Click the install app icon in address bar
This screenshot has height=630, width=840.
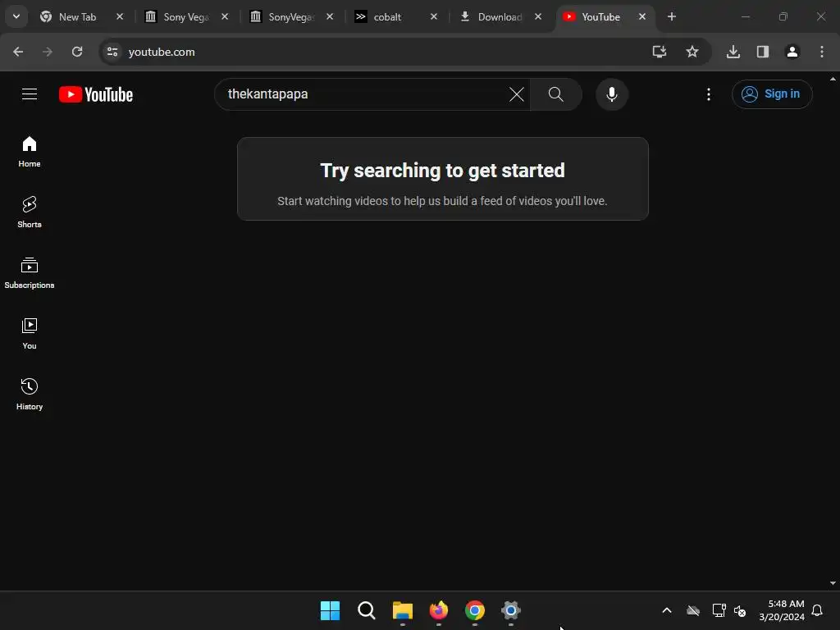[x=660, y=52]
